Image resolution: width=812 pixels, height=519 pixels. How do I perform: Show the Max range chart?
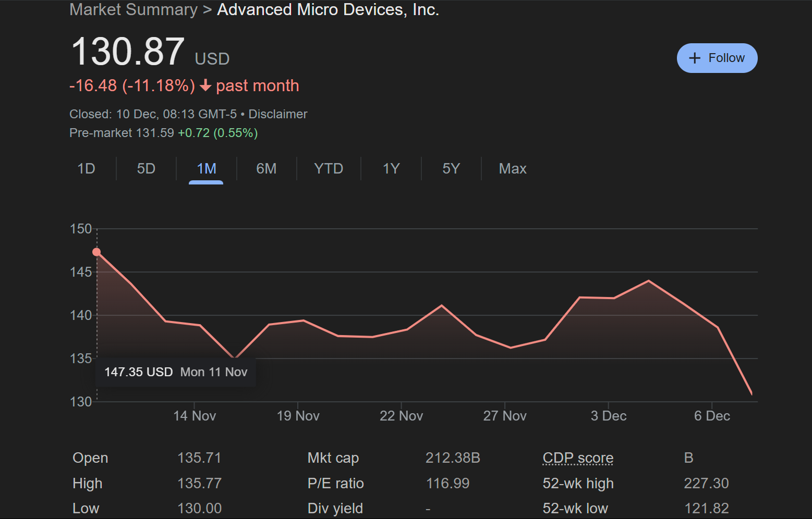coord(512,169)
